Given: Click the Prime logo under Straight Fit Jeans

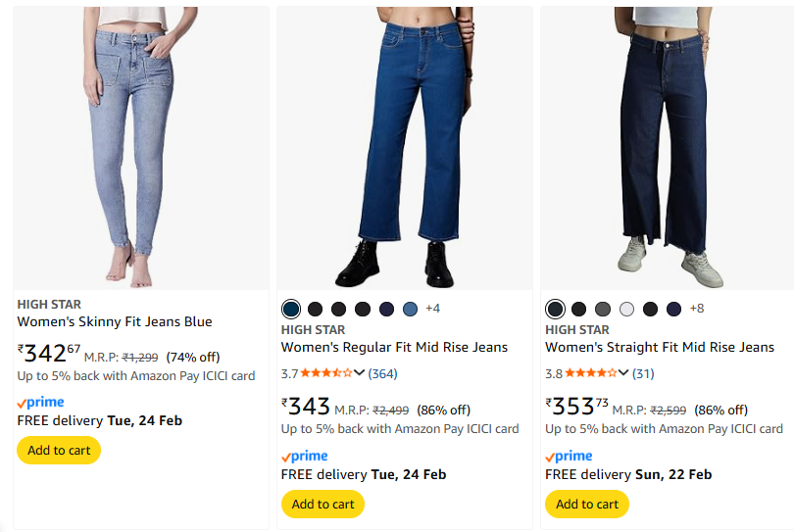Looking at the screenshot, I should [569, 457].
